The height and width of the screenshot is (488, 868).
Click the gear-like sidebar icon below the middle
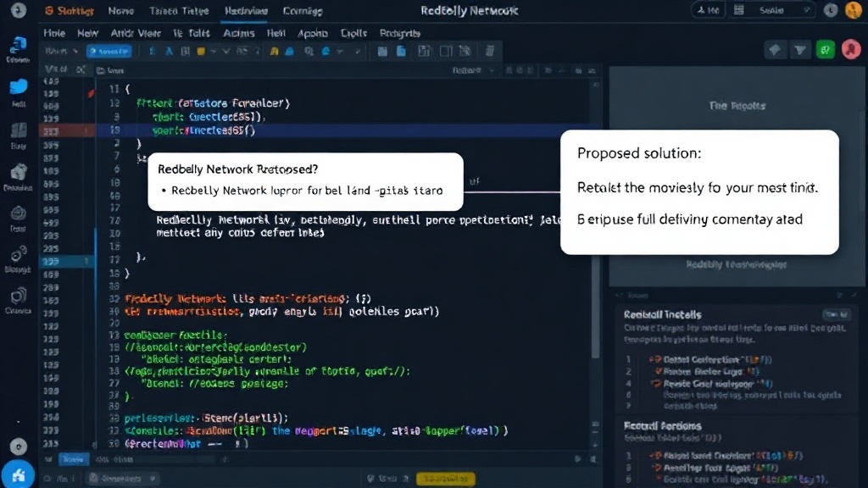point(19,213)
